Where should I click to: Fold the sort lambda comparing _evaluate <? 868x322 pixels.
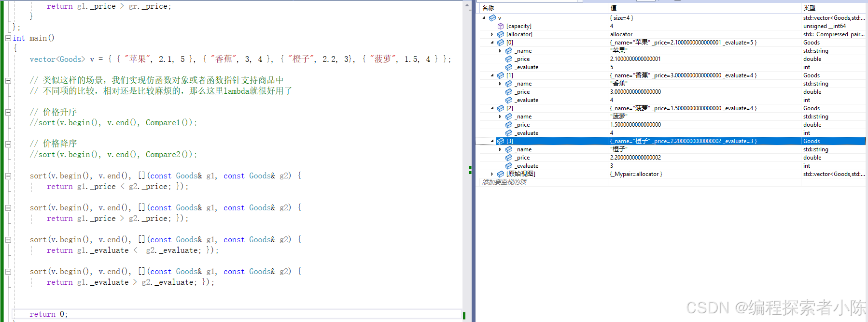8,240
